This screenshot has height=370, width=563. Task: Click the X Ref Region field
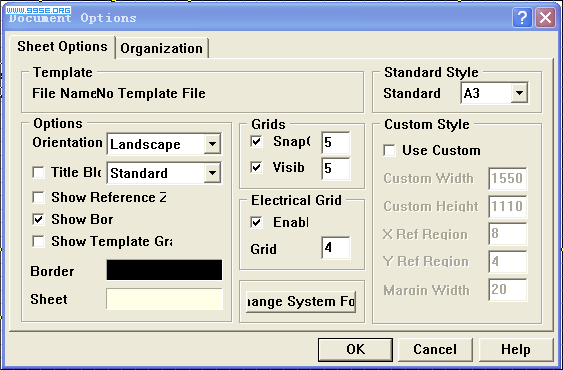pyautogui.click(x=508, y=234)
